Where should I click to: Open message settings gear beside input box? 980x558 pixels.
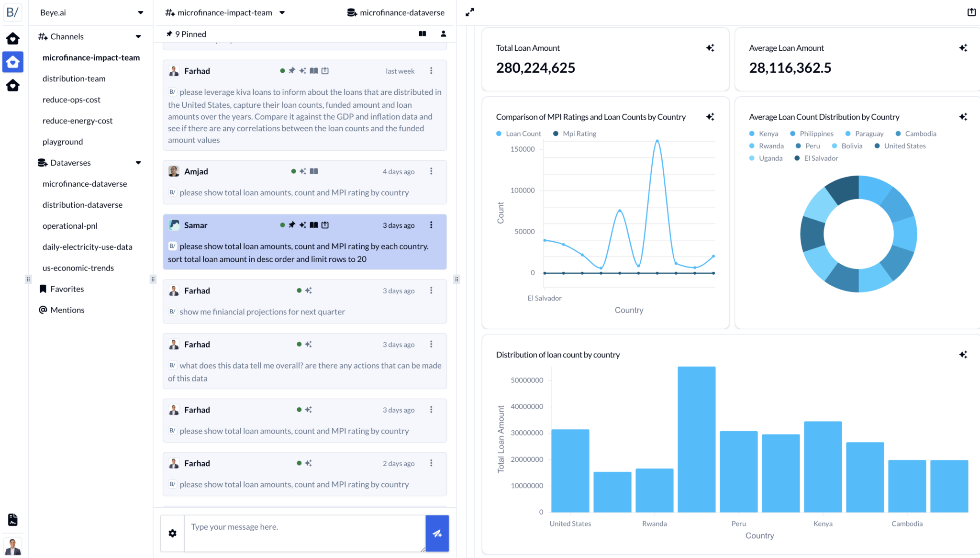click(x=172, y=533)
